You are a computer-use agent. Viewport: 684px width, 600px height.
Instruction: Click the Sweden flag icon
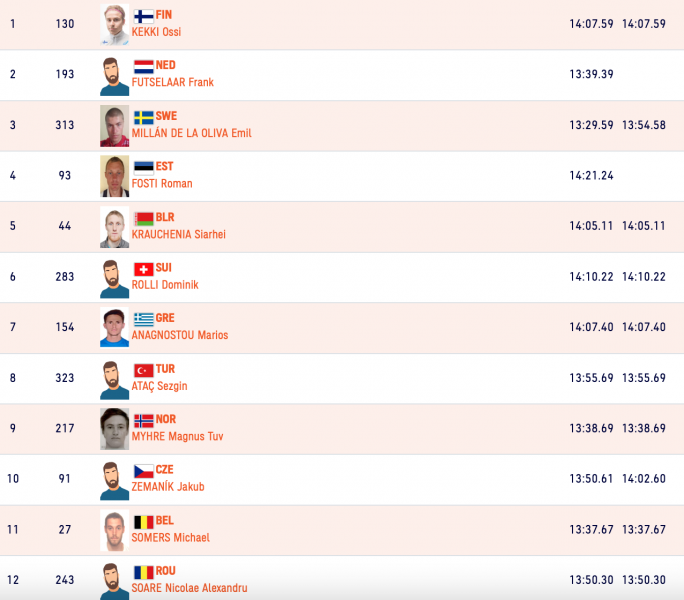pyautogui.click(x=144, y=117)
